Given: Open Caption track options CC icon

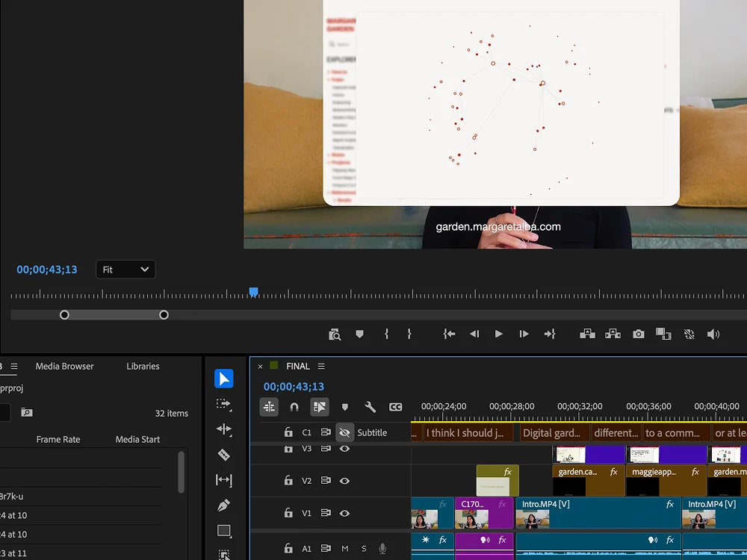Looking at the screenshot, I should tap(395, 407).
